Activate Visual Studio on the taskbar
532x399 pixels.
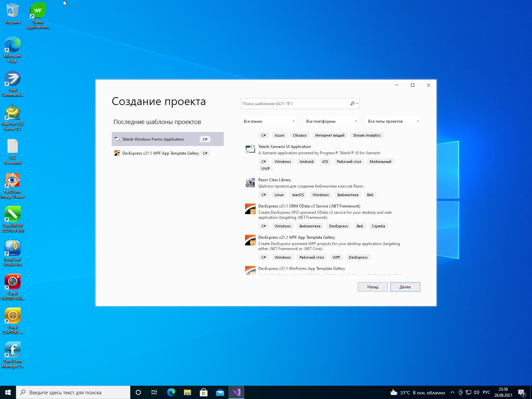(236, 392)
